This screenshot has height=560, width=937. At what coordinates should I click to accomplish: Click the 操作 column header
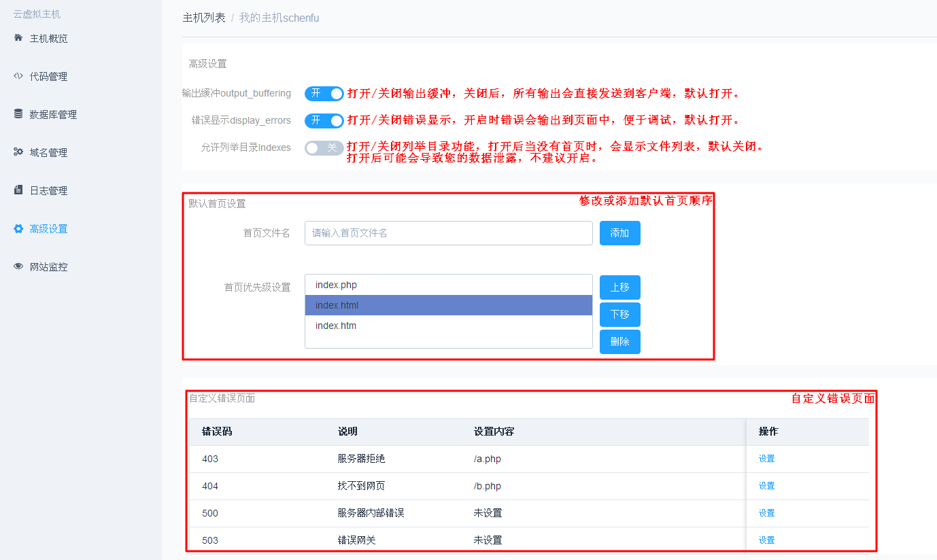(x=768, y=432)
